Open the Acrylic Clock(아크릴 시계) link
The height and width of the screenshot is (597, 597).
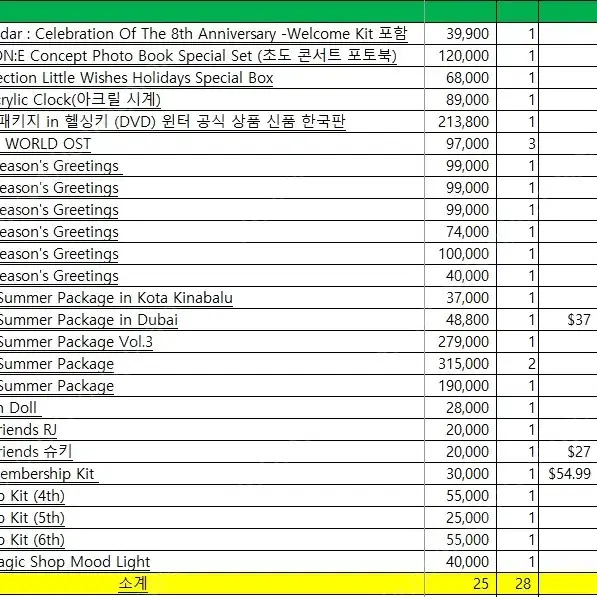click(80, 100)
